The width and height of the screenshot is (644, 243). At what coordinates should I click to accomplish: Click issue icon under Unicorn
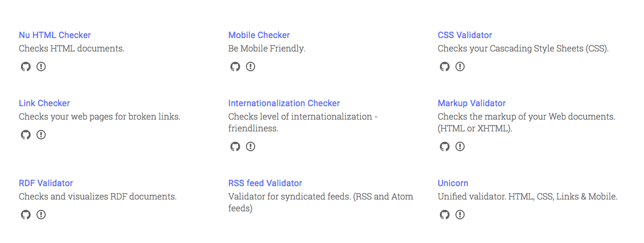(x=460, y=215)
